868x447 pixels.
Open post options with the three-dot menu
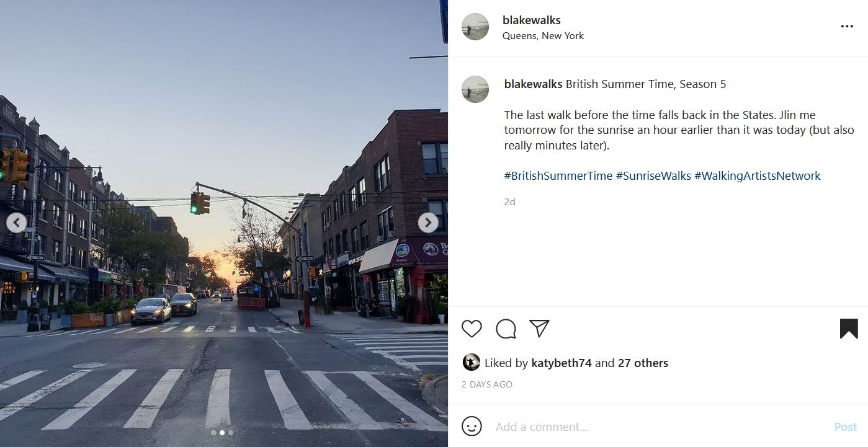click(847, 26)
